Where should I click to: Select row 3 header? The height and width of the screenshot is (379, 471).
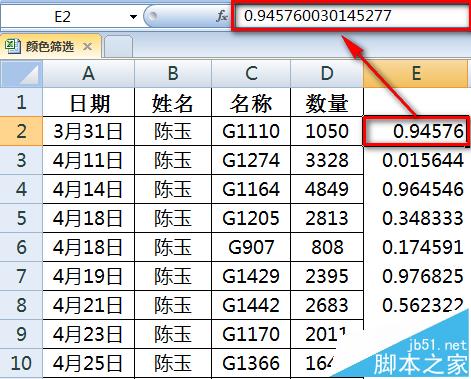21,160
